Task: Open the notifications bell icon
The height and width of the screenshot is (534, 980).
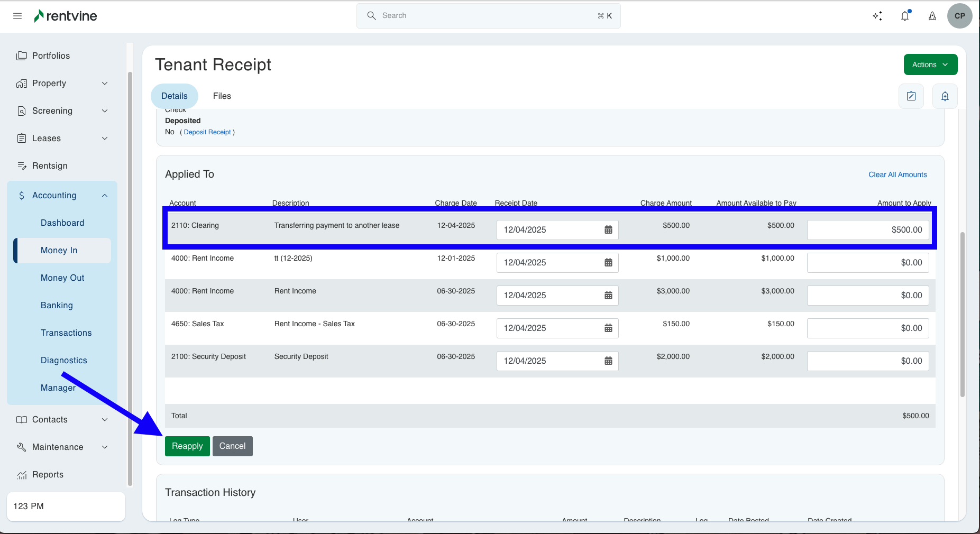Action: 905,16
